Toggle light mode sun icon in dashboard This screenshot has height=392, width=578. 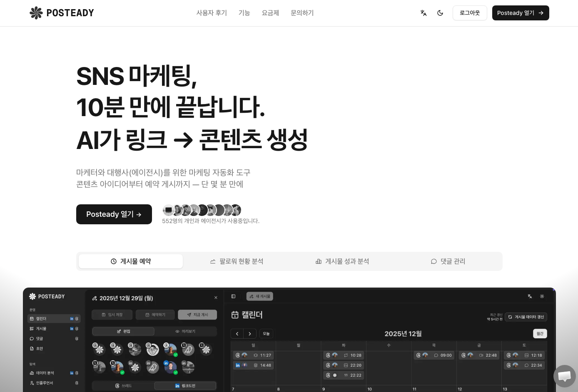point(542,296)
